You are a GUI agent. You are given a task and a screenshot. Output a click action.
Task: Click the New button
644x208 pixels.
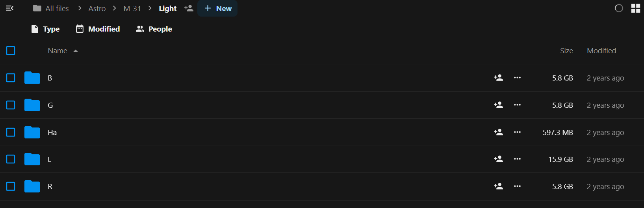pyautogui.click(x=217, y=8)
